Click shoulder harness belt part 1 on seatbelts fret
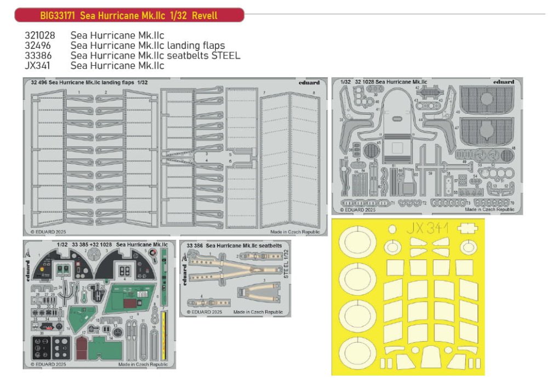Viewport: 548px width, 392px height. pos(235,269)
